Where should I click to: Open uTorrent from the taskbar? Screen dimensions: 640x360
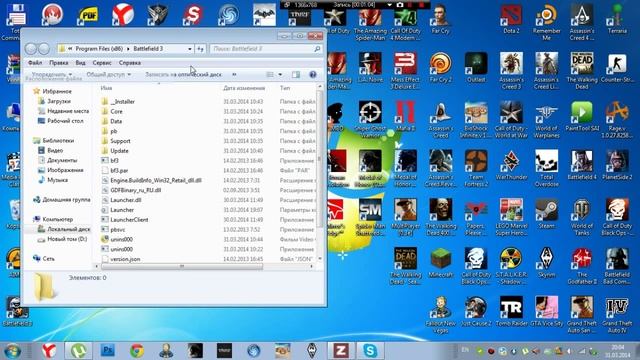78,351
